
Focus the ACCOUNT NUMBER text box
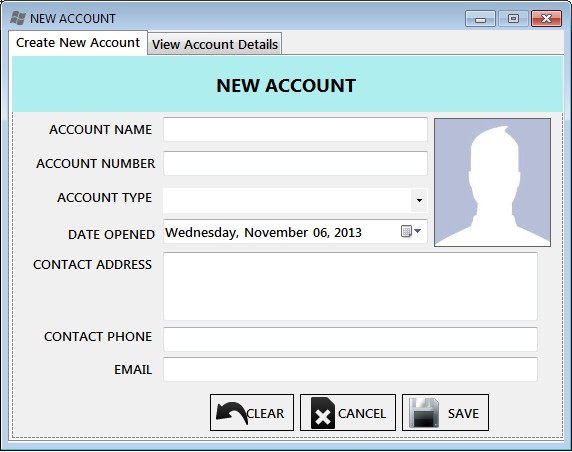click(295, 163)
